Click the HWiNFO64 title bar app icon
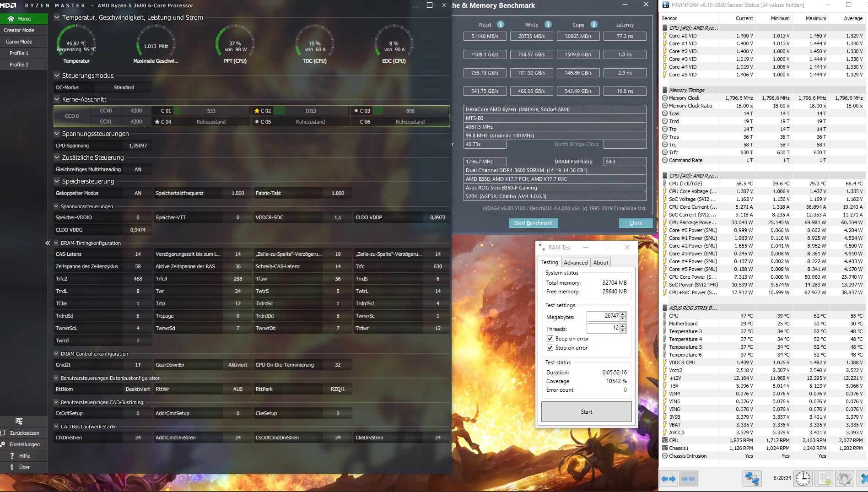The width and height of the screenshot is (868, 492). tap(665, 5)
